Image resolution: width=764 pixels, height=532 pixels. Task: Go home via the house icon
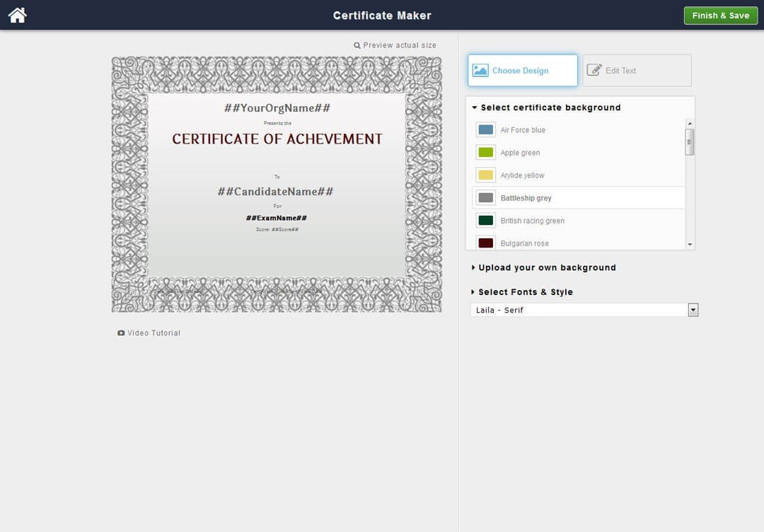coord(18,15)
